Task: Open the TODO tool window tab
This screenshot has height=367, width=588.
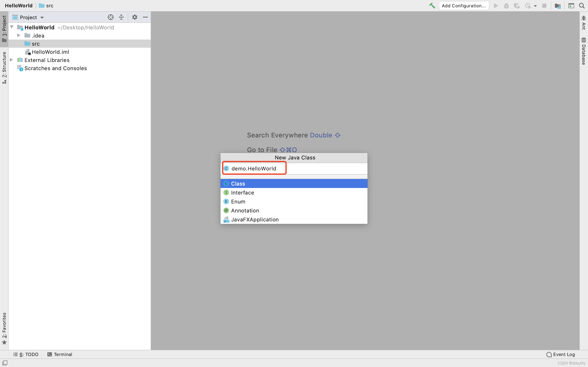Action: [26, 354]
